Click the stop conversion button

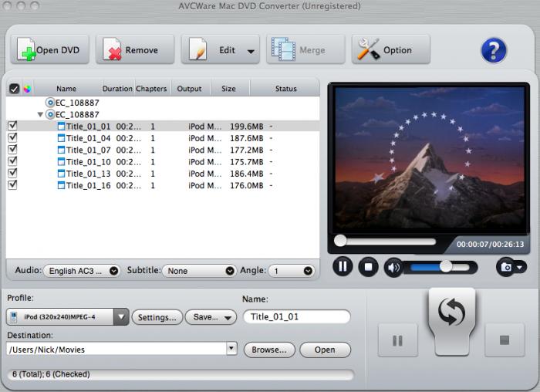pos(505,340)
